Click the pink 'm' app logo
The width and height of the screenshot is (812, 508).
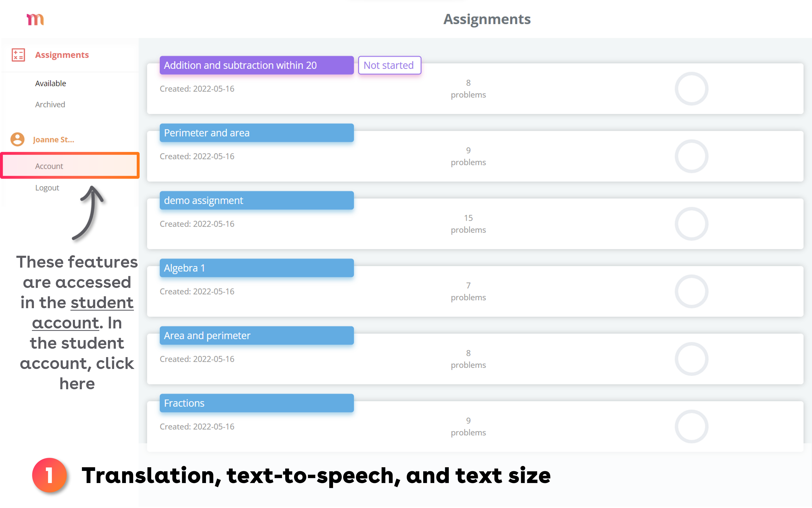[35, 19]
